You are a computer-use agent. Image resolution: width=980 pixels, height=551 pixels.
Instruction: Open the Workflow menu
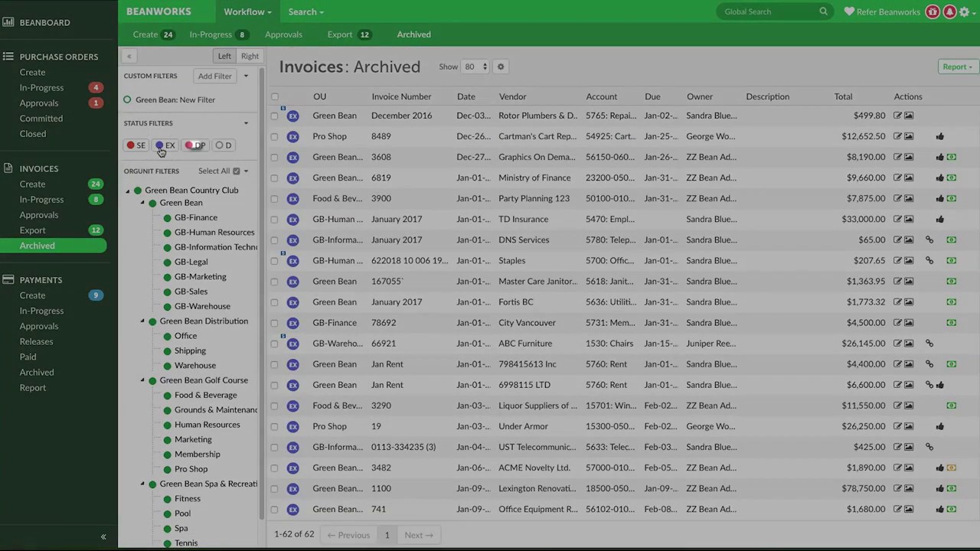tap(247, 11)
